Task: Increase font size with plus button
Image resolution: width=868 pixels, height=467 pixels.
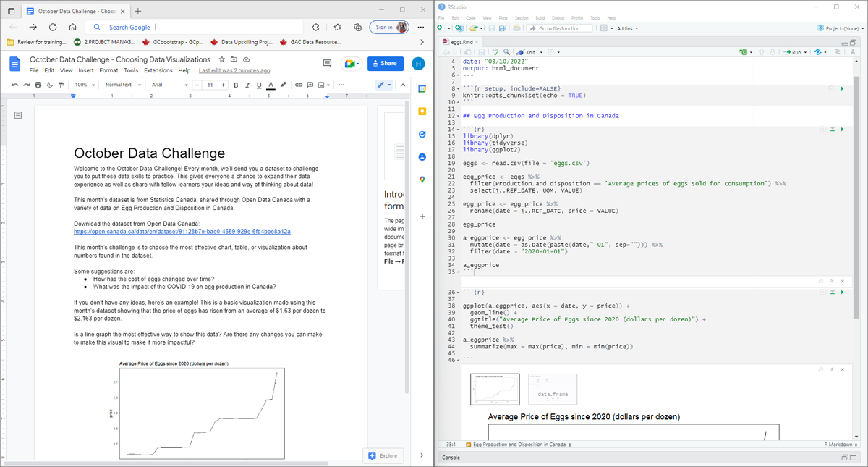Action: point(224,85)
